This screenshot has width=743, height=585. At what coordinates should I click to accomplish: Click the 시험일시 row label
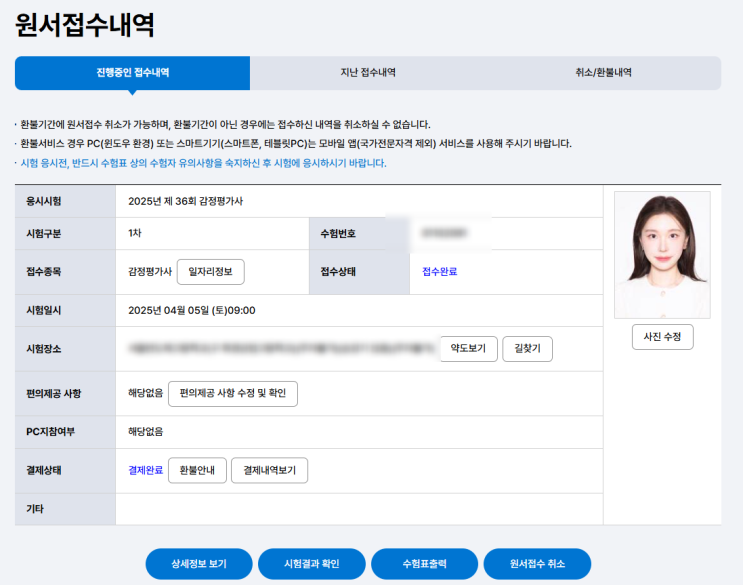44,311
